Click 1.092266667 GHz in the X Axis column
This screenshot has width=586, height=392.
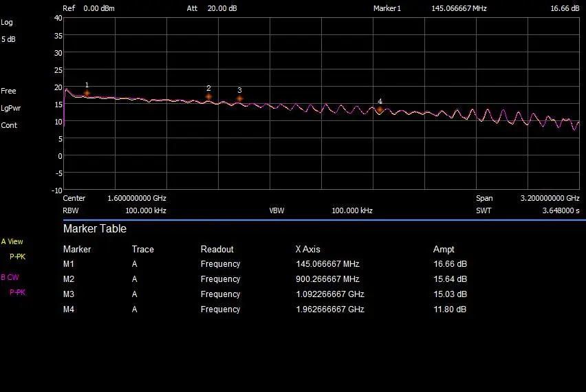(x=330, y=294)
